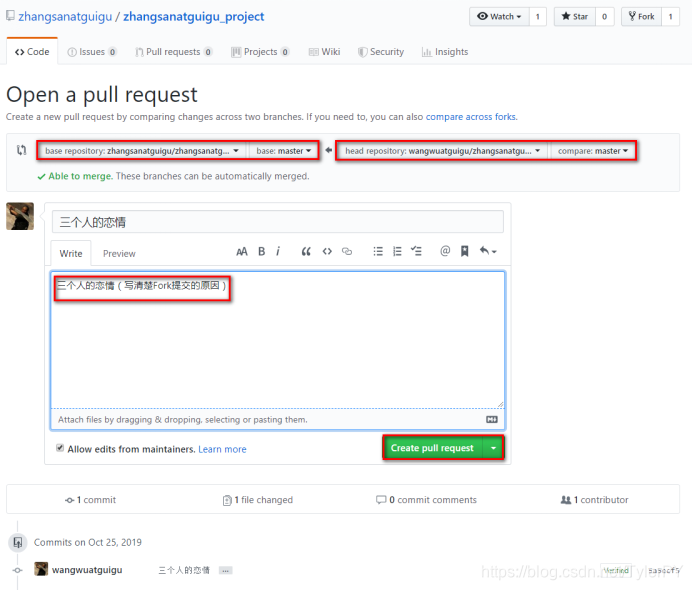Insert a numbered list
This screenshot has width=693, height=590.
click(397, 251)
